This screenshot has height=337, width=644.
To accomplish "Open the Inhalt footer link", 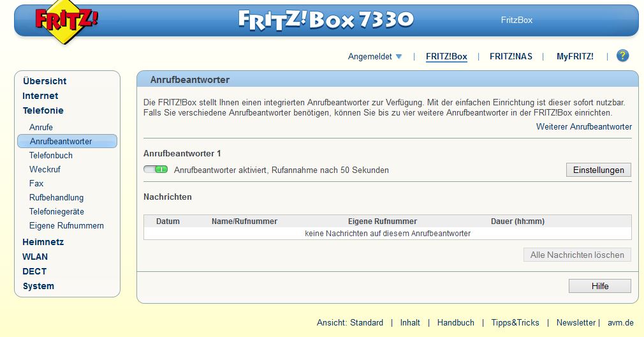I will click(410, 322).
